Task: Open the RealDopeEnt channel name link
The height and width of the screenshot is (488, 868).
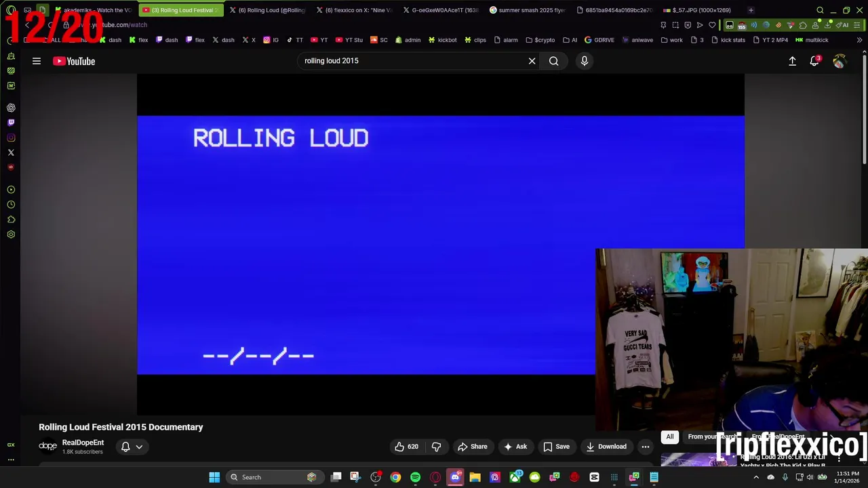Action: pos(83,443)
